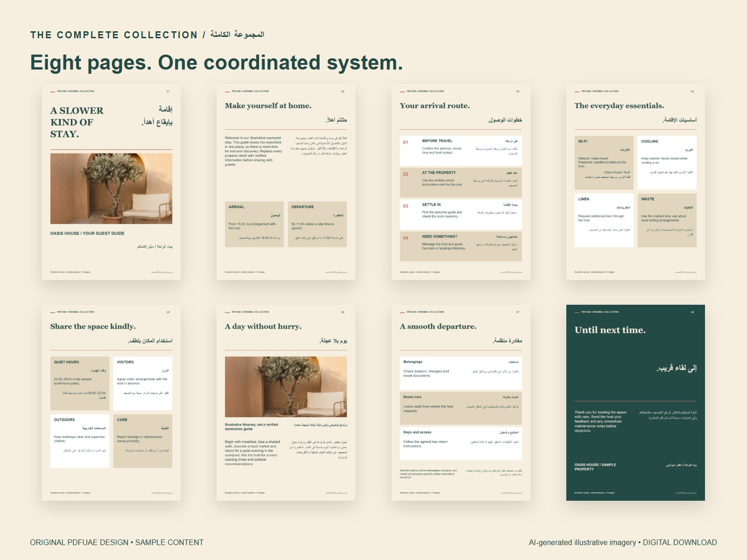Select the OUTDOORS card

click(80, 441)
